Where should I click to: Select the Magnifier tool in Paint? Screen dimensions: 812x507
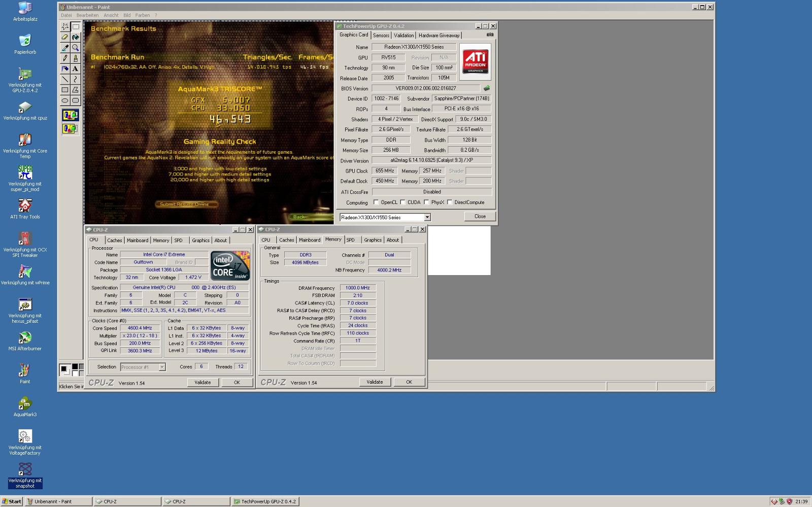(x=76, y=48)
